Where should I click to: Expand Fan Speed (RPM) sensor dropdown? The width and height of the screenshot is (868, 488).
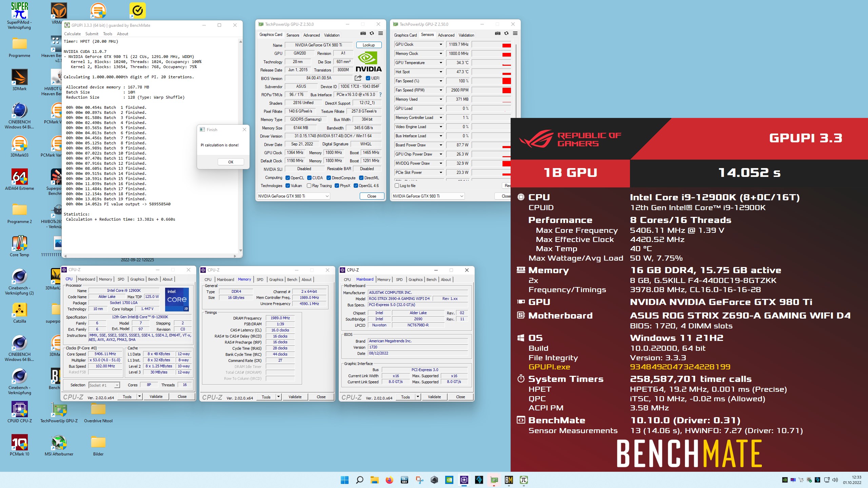[x=441, y=90]
